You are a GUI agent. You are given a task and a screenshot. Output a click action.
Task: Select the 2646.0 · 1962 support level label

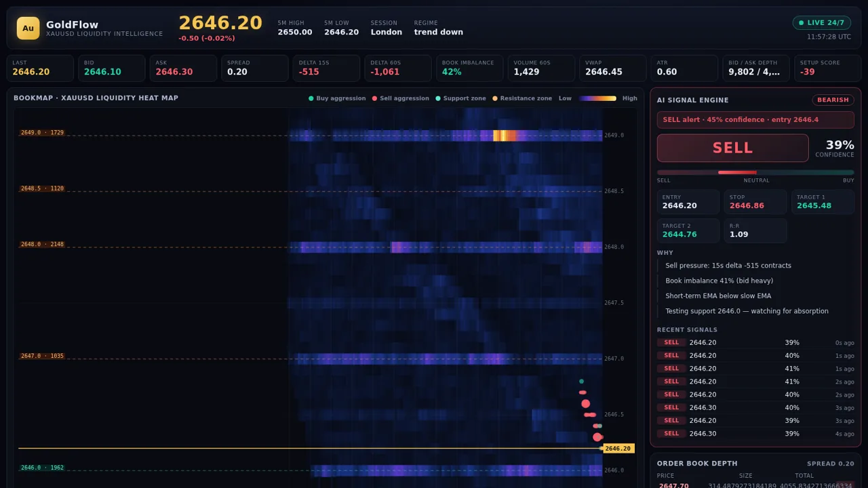[x=42, y=468]
